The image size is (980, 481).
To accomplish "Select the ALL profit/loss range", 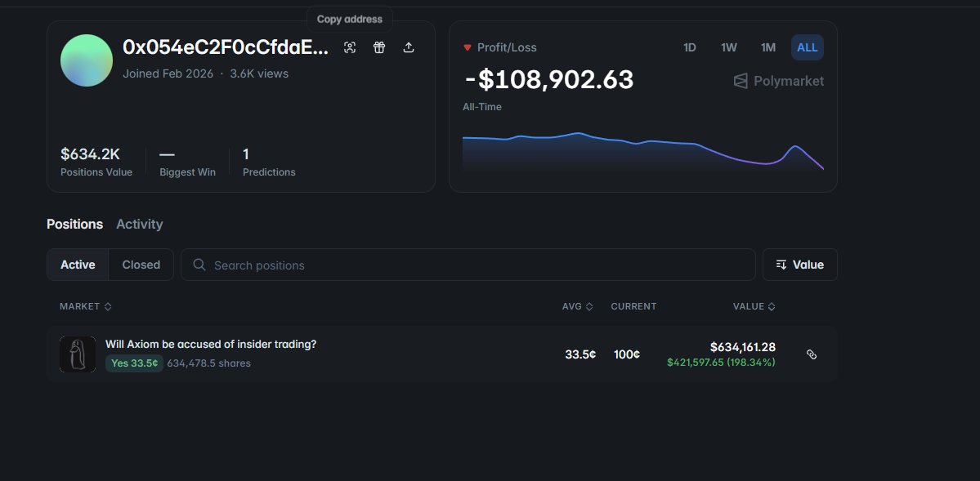I will (808, 47).
